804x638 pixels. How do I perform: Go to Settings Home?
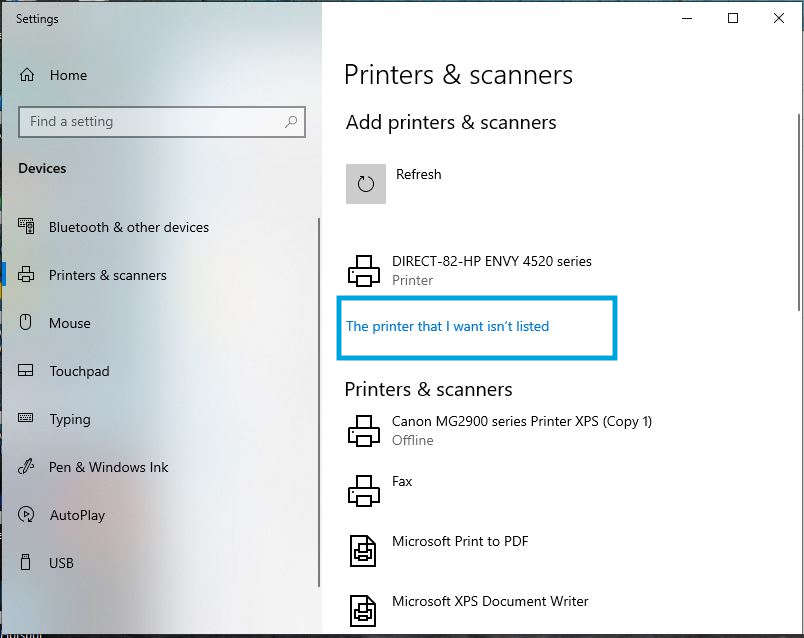68,75
